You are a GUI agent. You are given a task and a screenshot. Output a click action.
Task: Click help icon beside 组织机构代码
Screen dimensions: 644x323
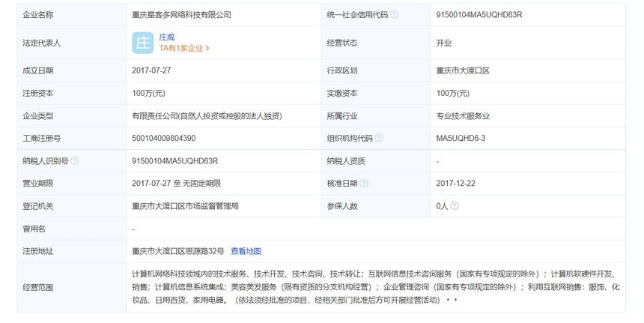pos(379,138)
